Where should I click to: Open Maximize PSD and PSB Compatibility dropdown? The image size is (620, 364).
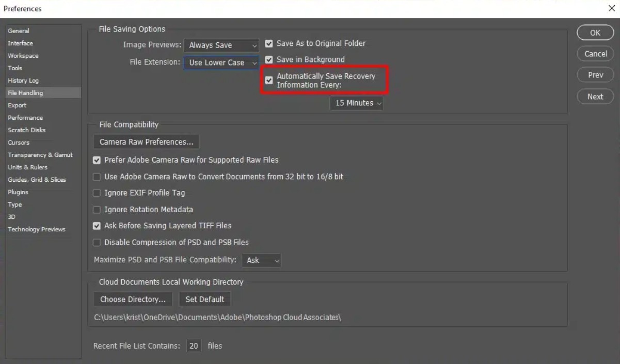click(x=261, y=260)
